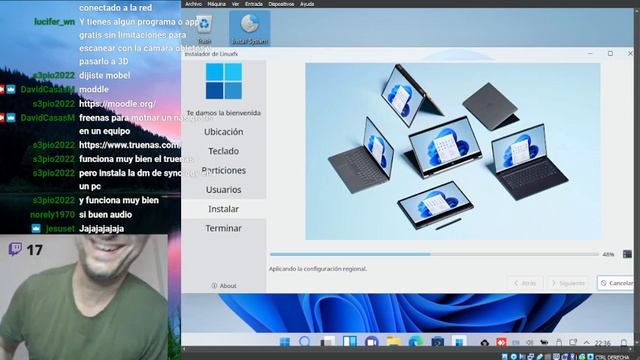This screenshot has width=640, height=360.
Task: Click the installation progress bar
Action: pos(434,254)
